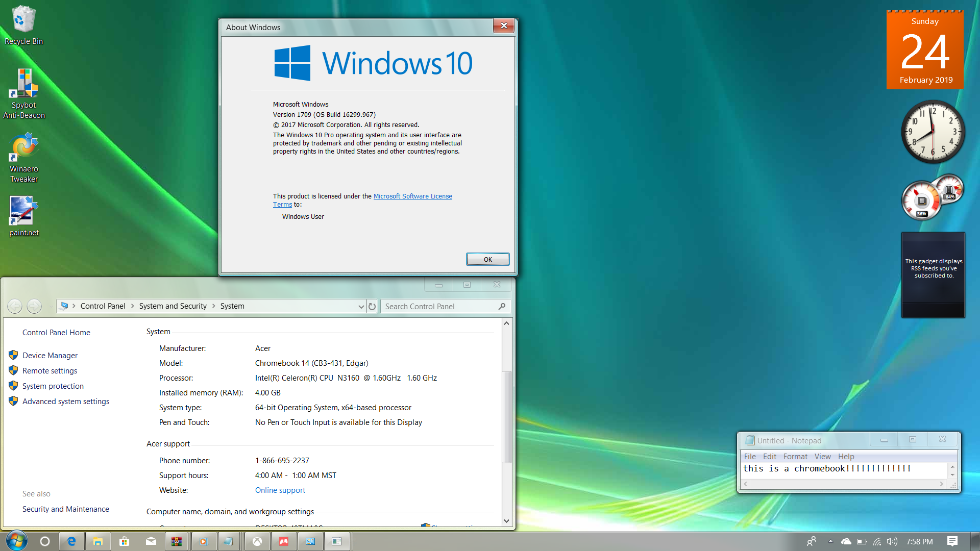
Task: Show hidden system tray icons
Action: 830,541
